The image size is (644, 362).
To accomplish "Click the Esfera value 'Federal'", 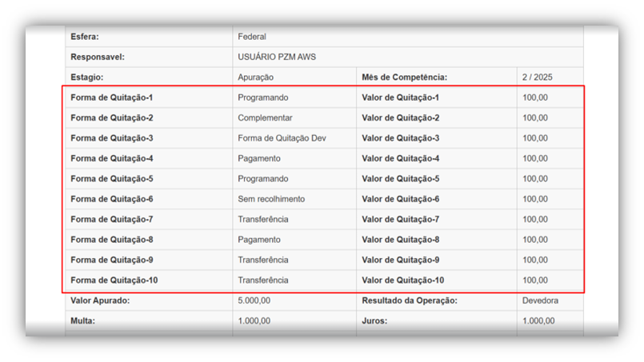I will (x=252, y=37).
